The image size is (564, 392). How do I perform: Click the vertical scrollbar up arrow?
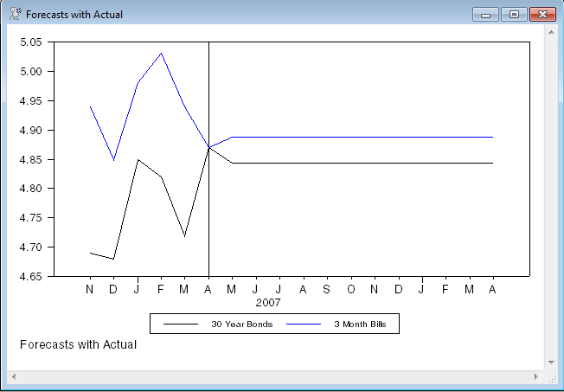pyautogui.click(x=551, y=32)
